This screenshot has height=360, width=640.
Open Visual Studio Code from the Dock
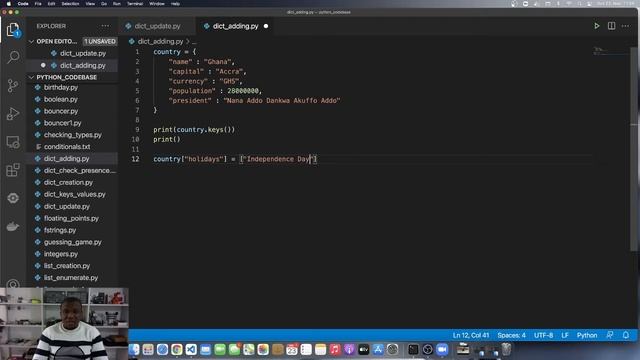[191, 349]
